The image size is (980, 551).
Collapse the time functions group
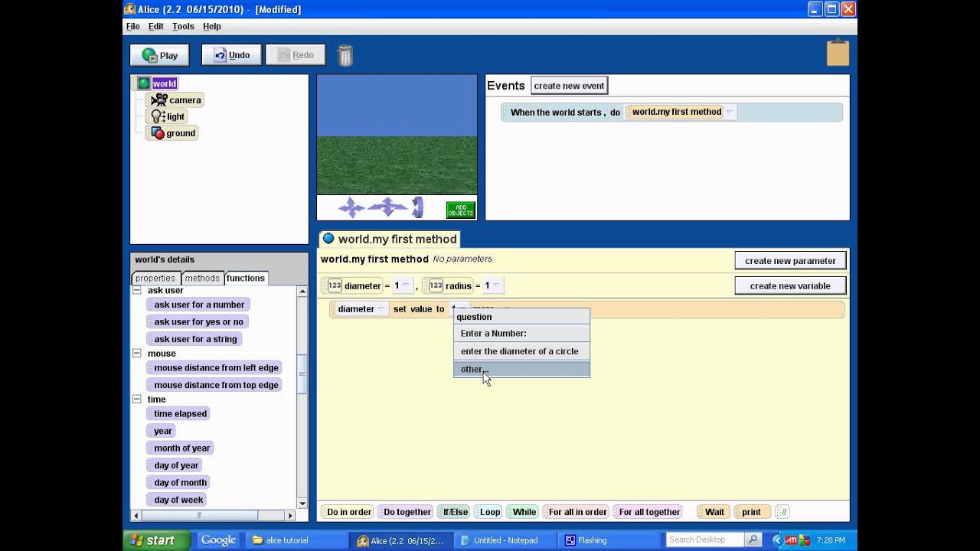point(137,399)
